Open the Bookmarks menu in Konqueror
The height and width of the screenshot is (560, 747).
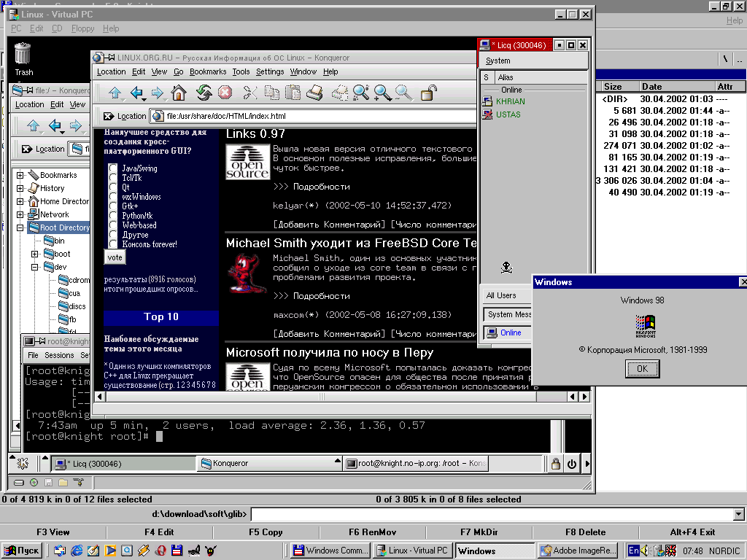tap(208, 71)
